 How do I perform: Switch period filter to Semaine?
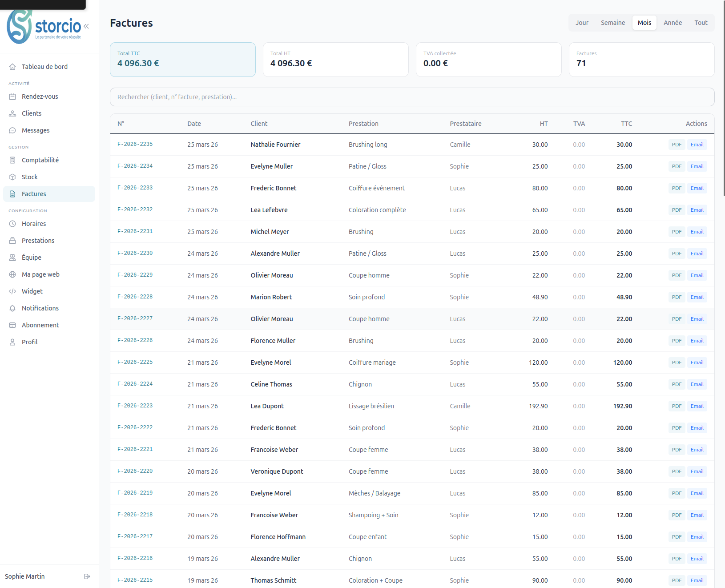tap(612, 23)
